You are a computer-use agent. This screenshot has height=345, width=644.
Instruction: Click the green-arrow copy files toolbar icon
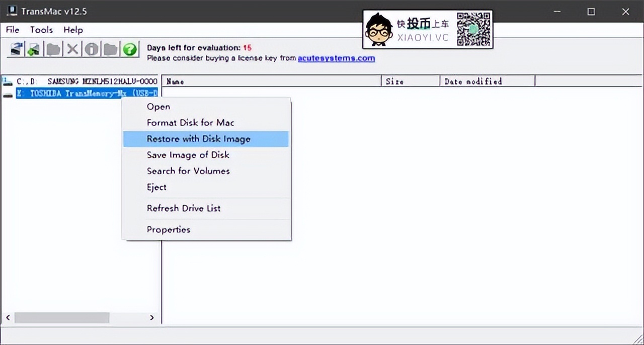(34, 49)
